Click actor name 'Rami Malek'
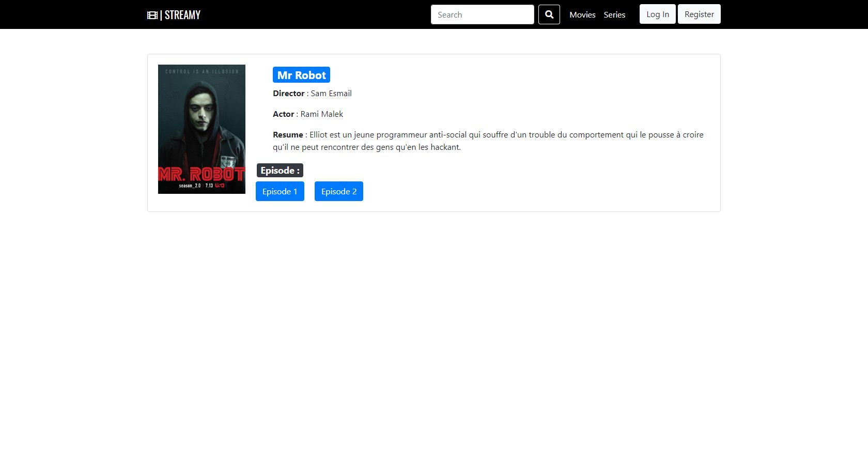868x460 pixels. pyautogui.click(x=322, y=114)
